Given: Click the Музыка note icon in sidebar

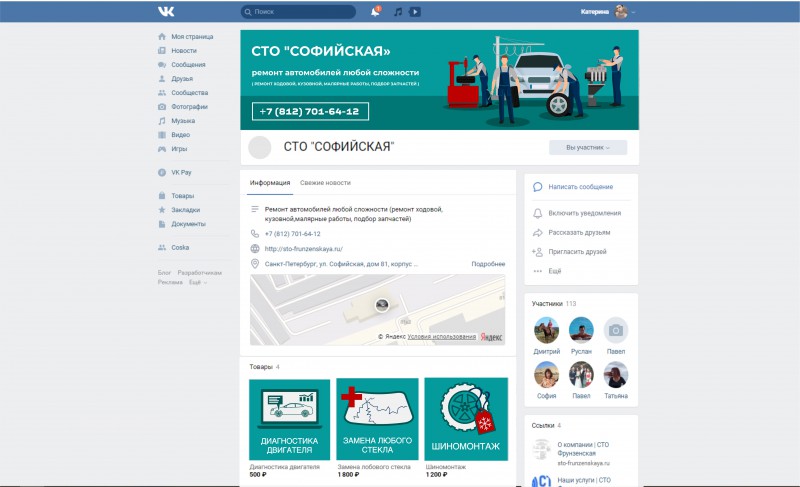Looking at the screenshot, I should click(x=162, y=121).
